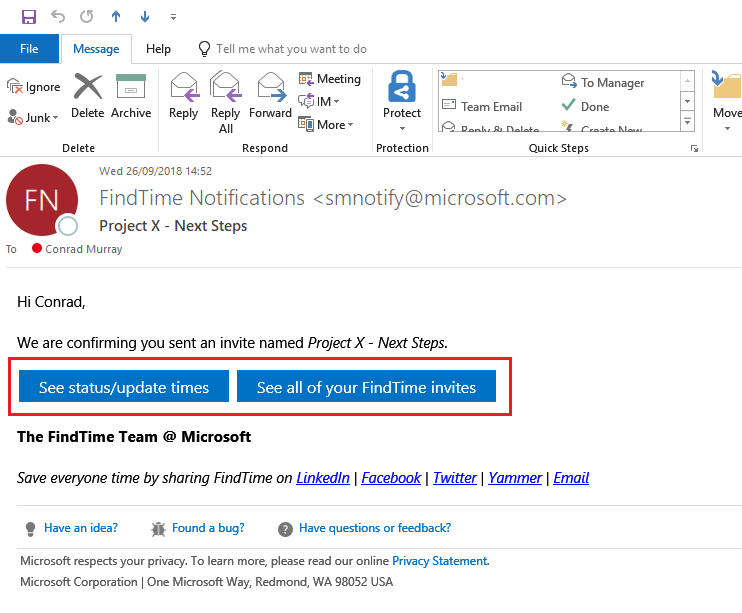The width and height of the screenshot is (742, 613).
Task: Click the Wed 26/09/2018 14:52 timestamp
Action: [155, 171]
